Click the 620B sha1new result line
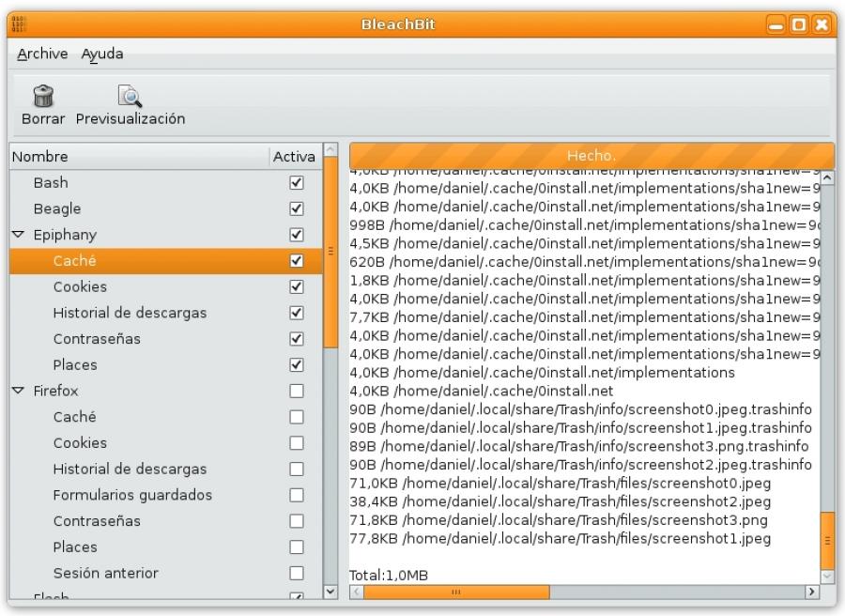This screenshot has height=616, width=845. pos(585,262)
